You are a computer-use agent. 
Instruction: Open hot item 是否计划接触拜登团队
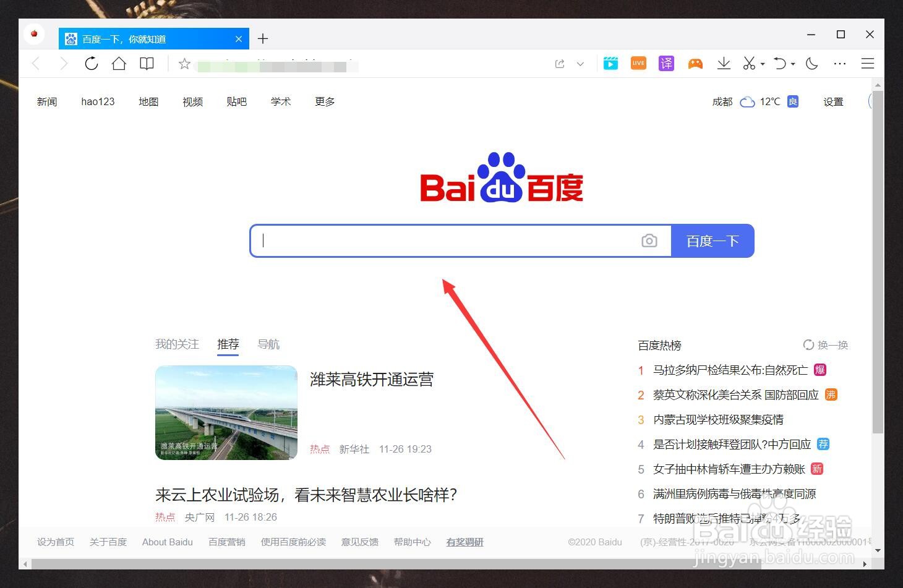point(732,444)
